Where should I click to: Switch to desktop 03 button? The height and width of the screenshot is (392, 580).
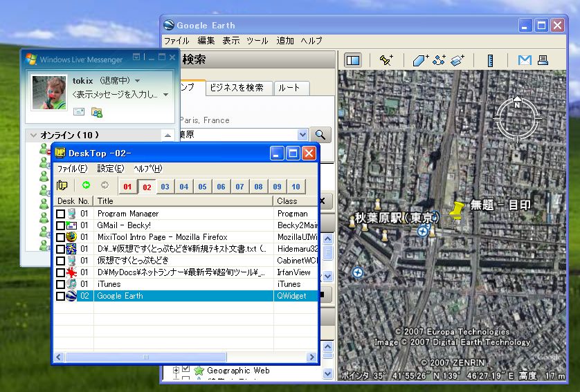point(165,187)
